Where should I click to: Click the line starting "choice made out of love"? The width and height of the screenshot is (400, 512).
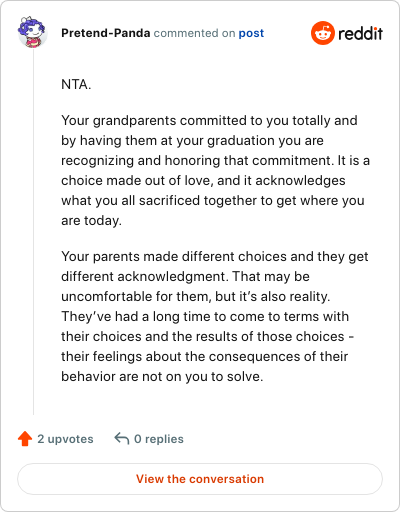(x=203, y=180)
